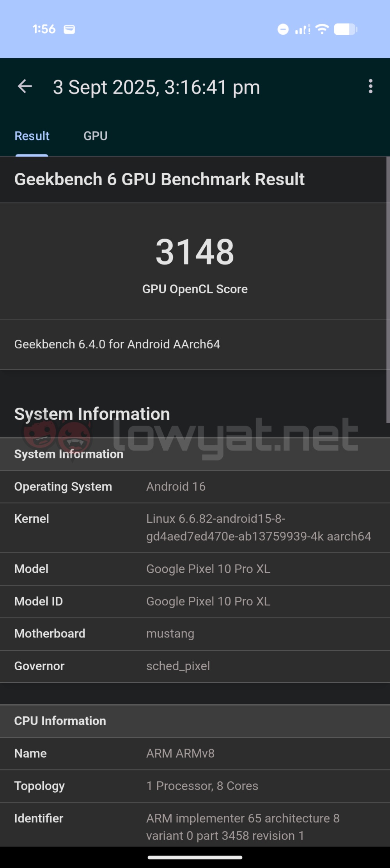The height and width of the screenshot is (868, 390).
Task: Select the Result tab
Action: [32, 136]
